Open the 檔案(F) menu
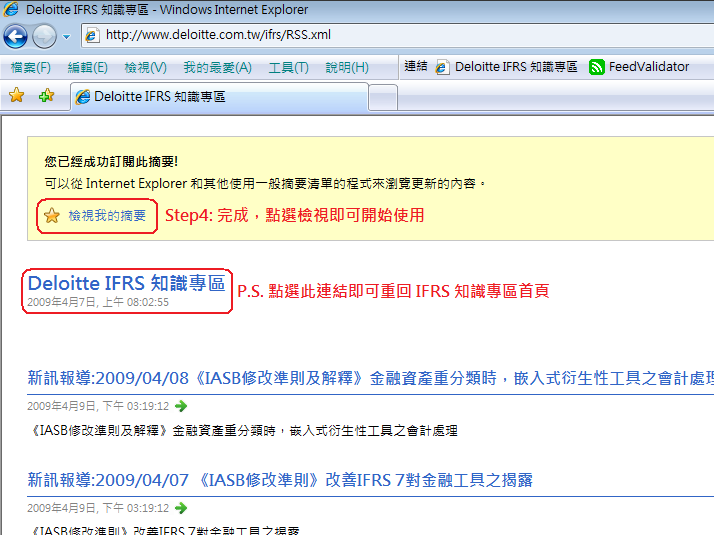 point(30,67)
